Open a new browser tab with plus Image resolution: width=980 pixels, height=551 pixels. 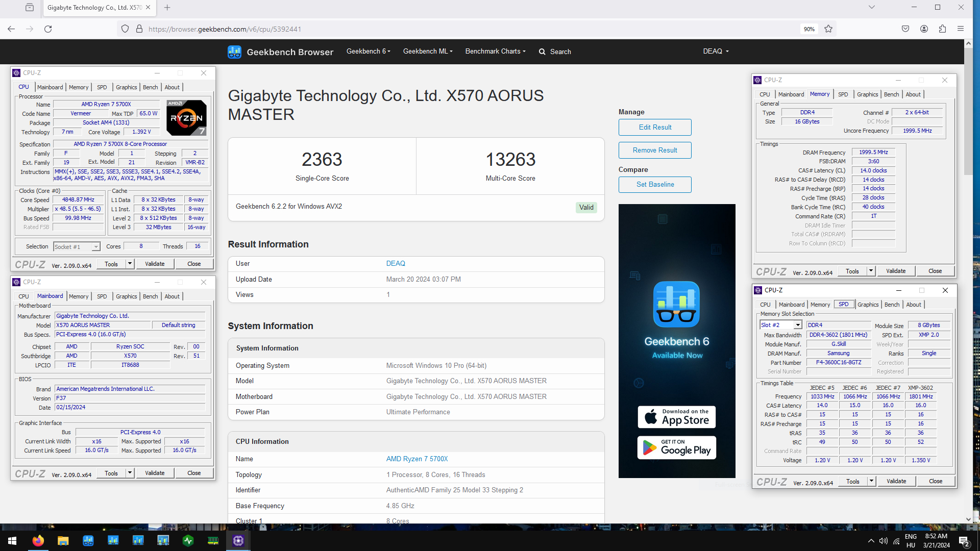167,8
